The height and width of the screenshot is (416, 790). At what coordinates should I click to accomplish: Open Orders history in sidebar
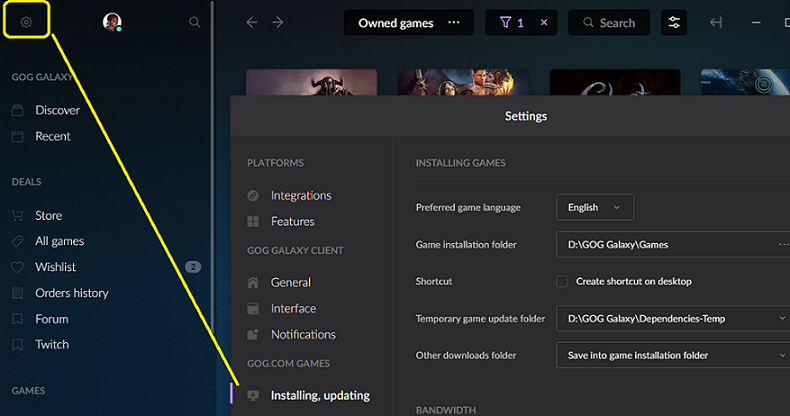point(72,293)
